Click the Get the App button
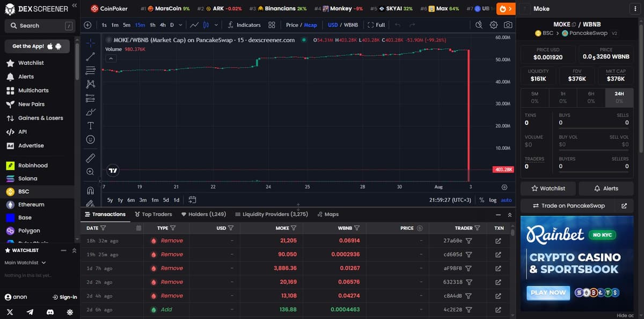The image size is (644, 319). click(37, 46)
